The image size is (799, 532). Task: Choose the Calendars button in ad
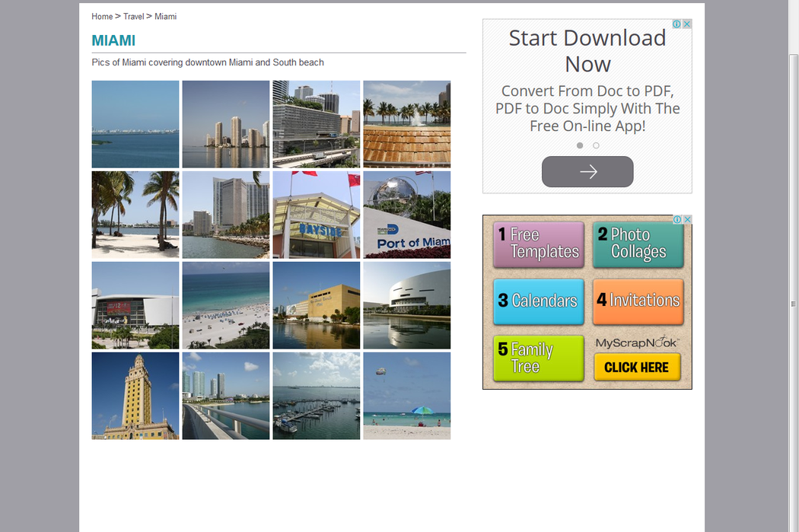point(539,301)
